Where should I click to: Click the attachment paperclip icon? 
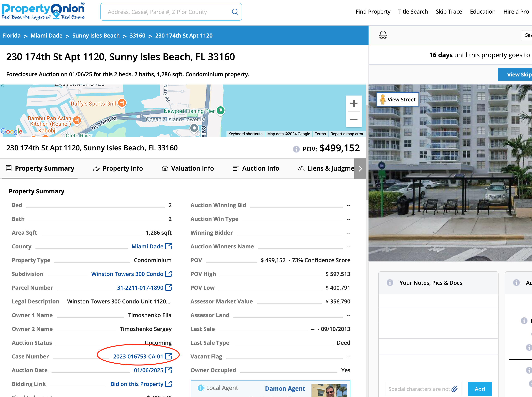(454, 389)
